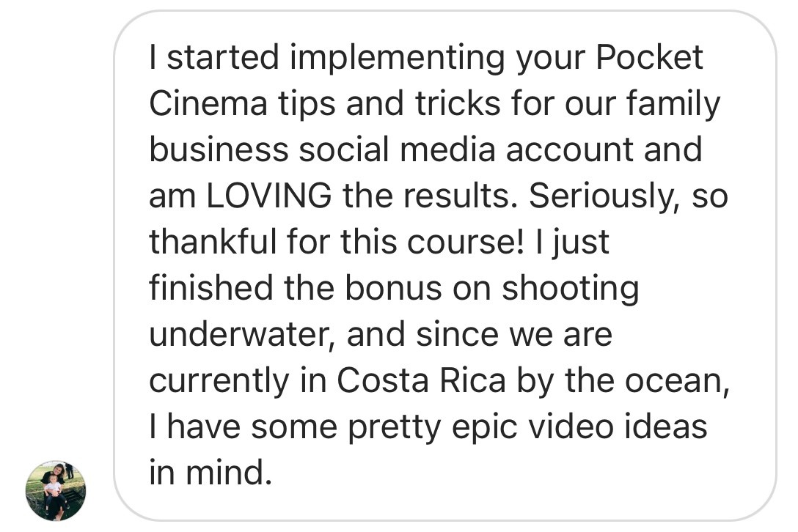The width and height of the screenshot is (798, 532).
Task: Click the word 'course!' in the message
Action: tap(465, 242)
